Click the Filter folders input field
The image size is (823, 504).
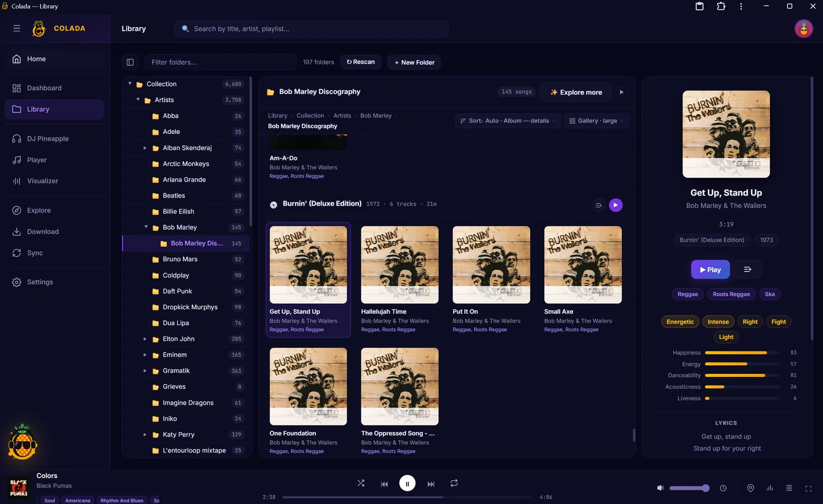pos(221,62)
